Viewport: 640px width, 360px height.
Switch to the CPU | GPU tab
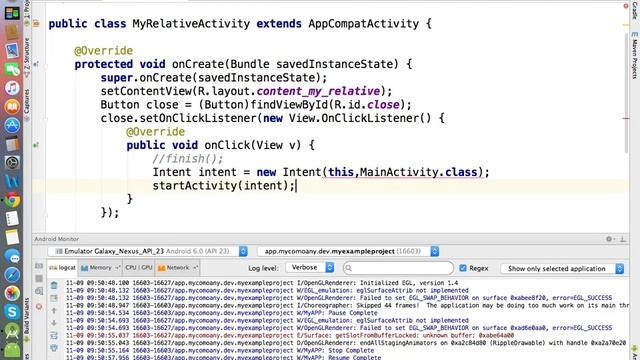pos(139,268)
